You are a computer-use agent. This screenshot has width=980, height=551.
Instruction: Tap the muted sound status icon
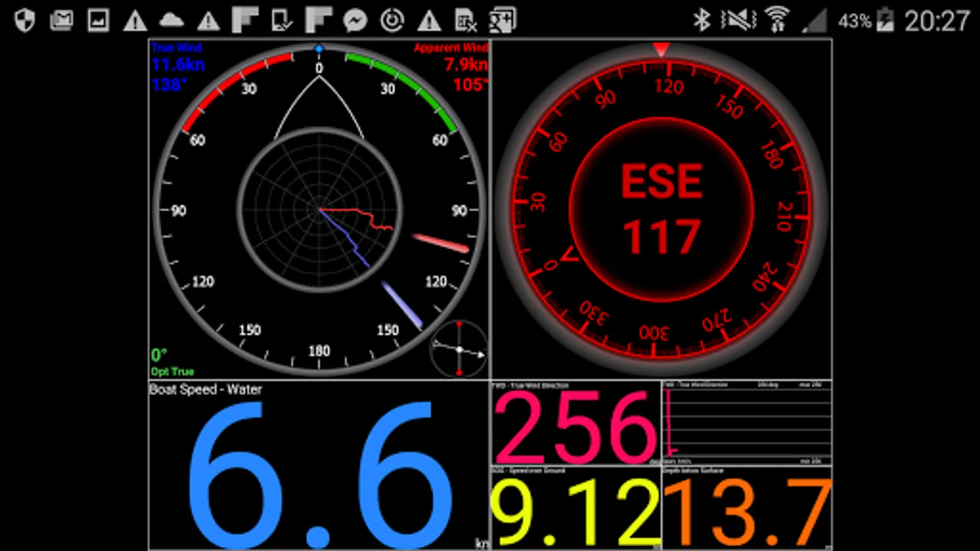(x=739, y=21)
